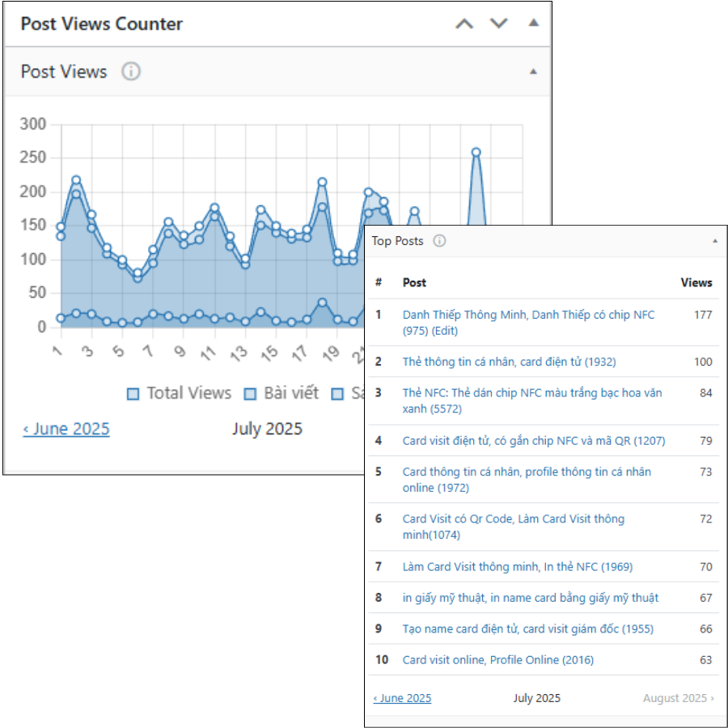
Task: Click the August 2025 next link
Action: (x=678, y=698)
